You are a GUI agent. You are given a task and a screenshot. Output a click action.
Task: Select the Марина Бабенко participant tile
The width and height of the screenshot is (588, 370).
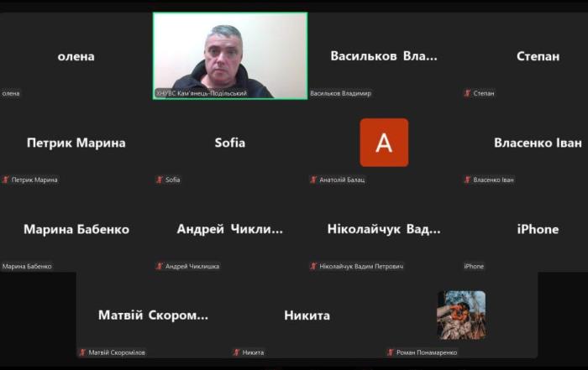click(x=76, y=229)
